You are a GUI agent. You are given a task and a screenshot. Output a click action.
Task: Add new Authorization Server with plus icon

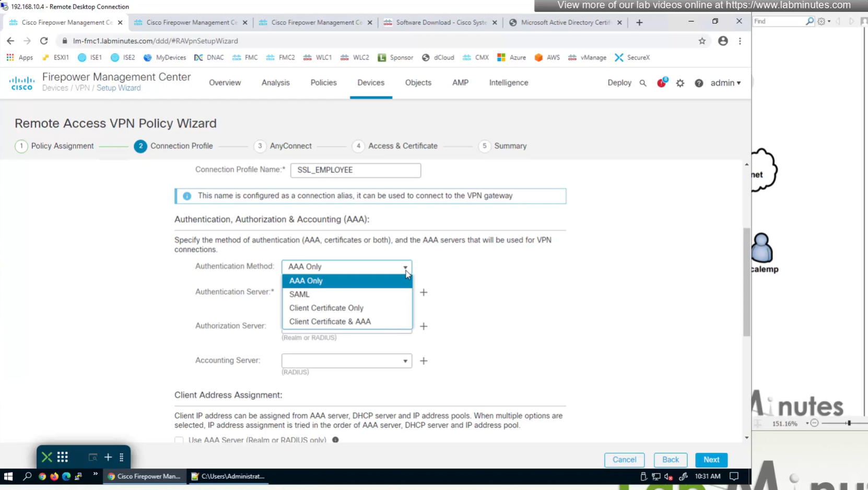click(x=424, y=326)
